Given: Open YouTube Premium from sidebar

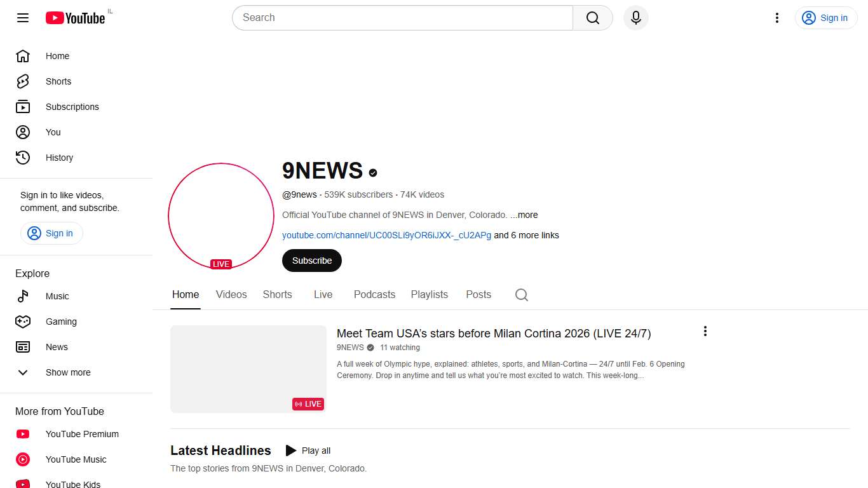Looking at the screenshot, I should [x=81, y=434].
